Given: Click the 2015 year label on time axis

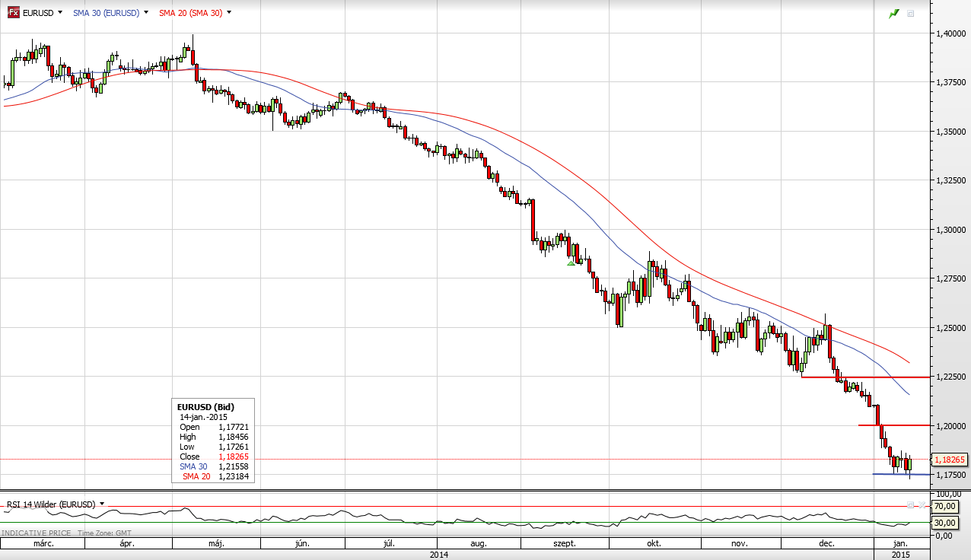Looking at the screenshot, I should (x=900, y=555).
